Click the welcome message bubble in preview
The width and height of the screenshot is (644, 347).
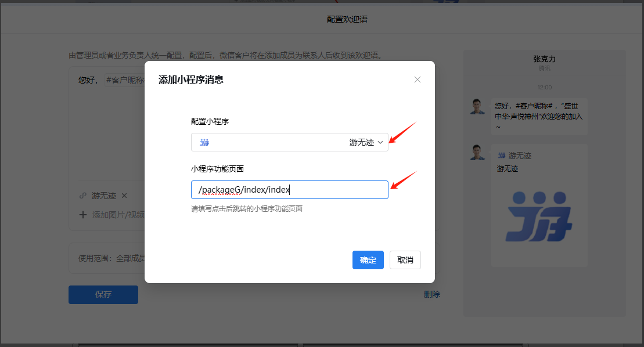pos(538,116)
